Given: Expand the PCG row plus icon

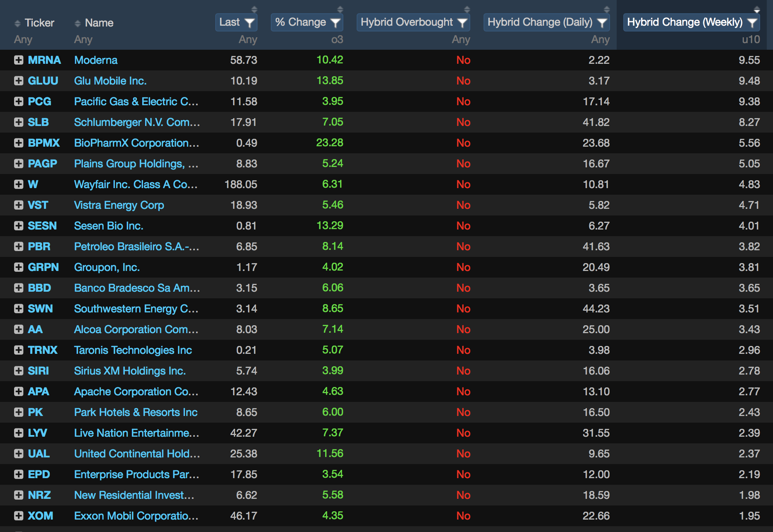Looking at the screenshot, I should 18,102.
